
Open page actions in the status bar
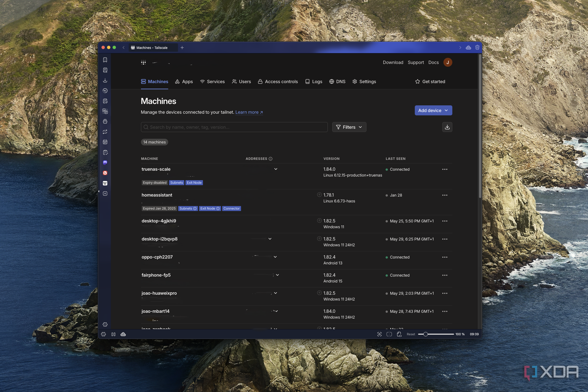click(399, 334)
